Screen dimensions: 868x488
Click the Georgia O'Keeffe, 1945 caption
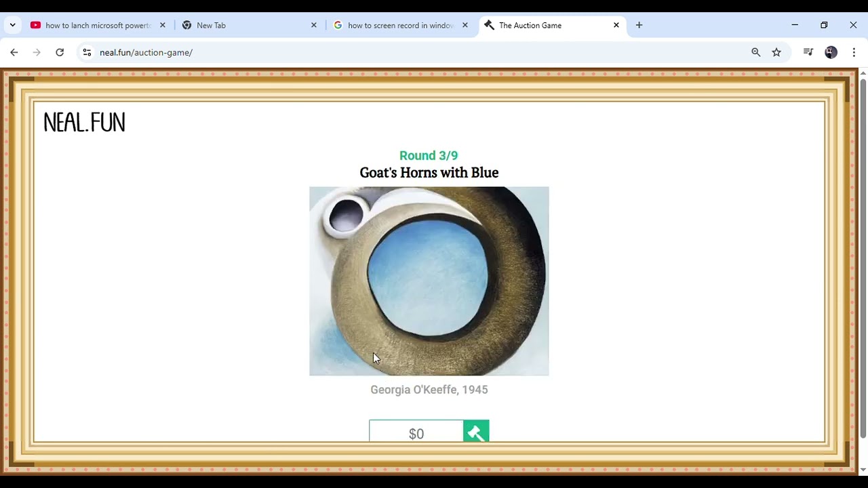point(429,390)
